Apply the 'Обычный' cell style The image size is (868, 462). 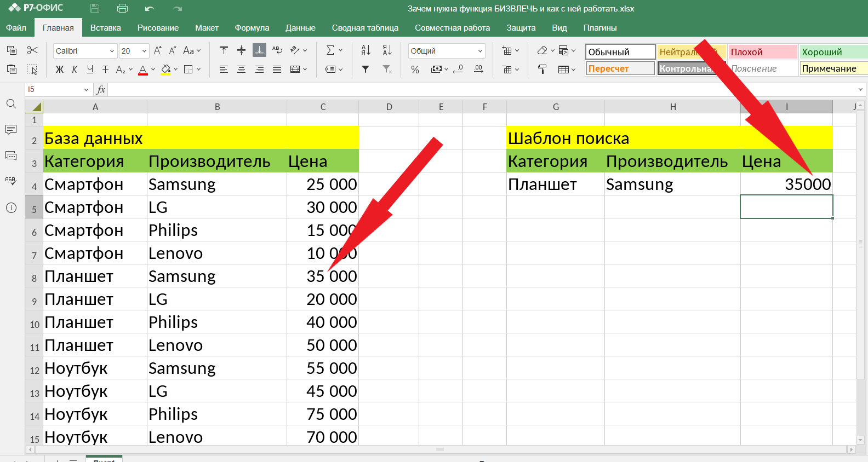tap(620, 52)
